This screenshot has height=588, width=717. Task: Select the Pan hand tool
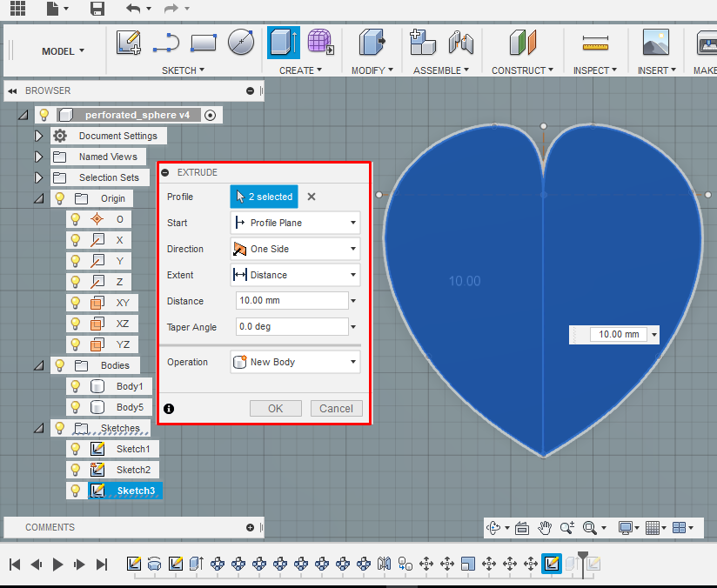[x=545, y=528]
